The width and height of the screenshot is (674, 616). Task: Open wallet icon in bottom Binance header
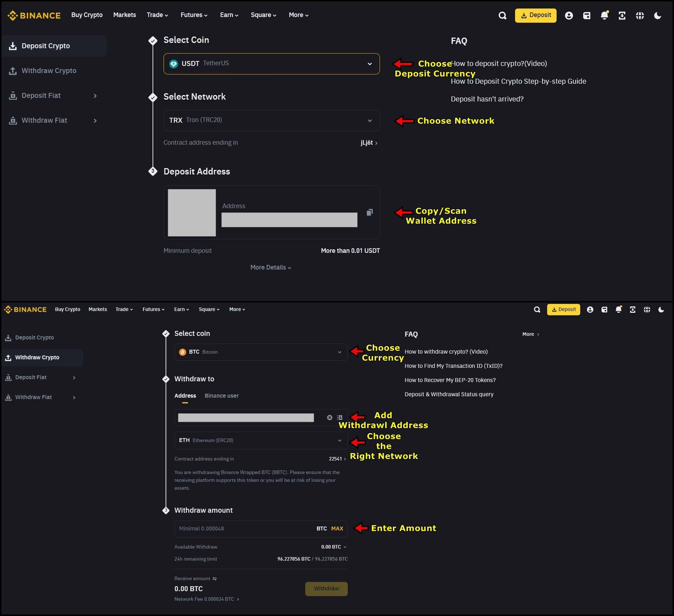pyautogui.click(x=604, y=310)
